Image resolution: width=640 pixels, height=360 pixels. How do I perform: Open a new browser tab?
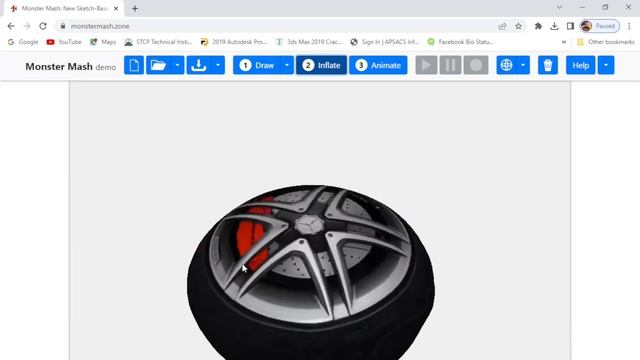[x=135, y=9]
